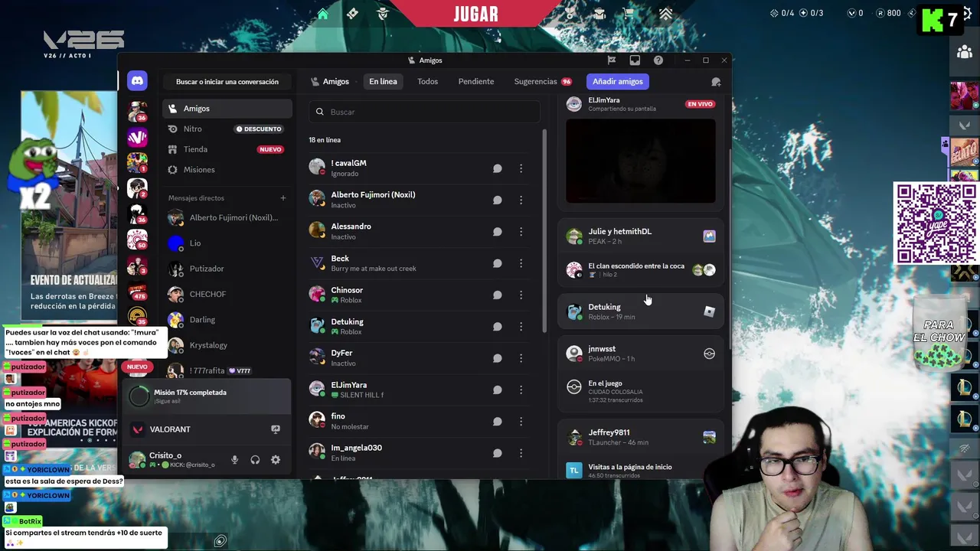This screenshot has height=551, width=980.
Task: Mute microphone in Discord user panel
Action: coord(234,460)
